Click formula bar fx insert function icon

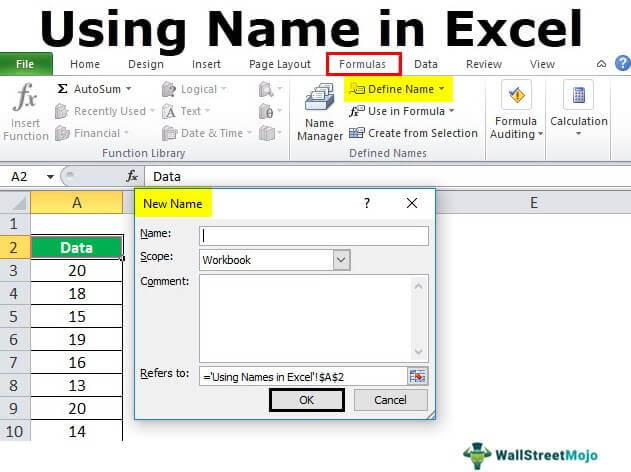tap(132, 176)
